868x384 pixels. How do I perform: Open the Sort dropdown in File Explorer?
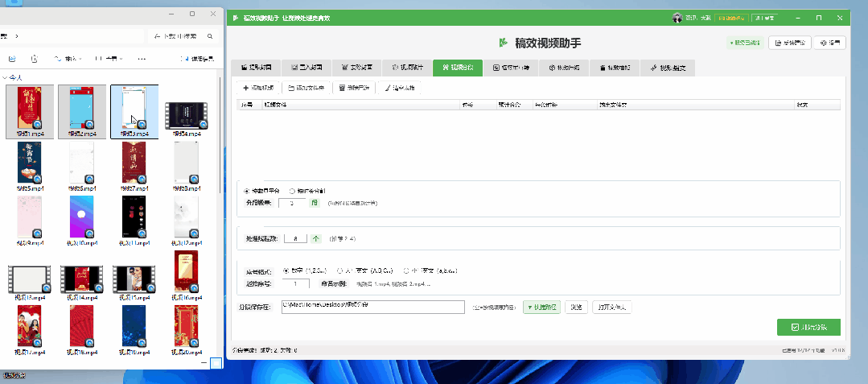coord(68,59)
